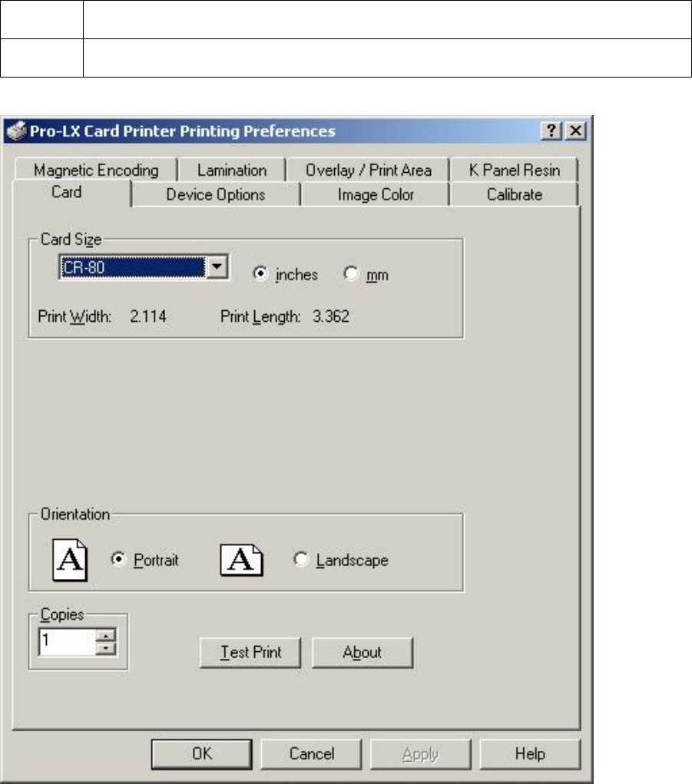Click the Cancel button
Viewport: 692px width, 784px height.
tap(312, 754)
